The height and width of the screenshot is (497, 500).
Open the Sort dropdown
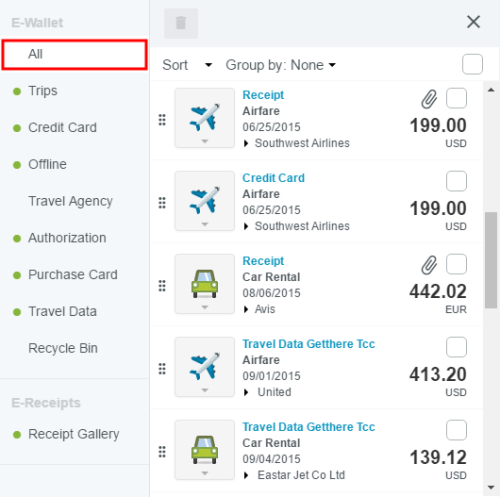click(187, 65)
